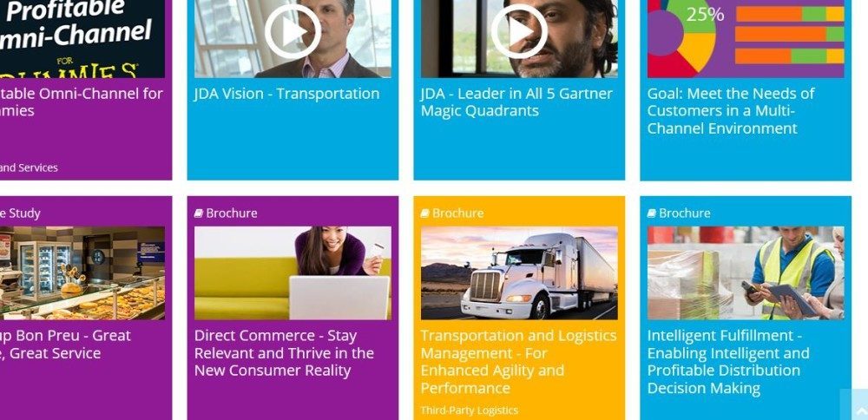Open 'Goal: Meet the Needs of Customers' link

click(731, 111)
